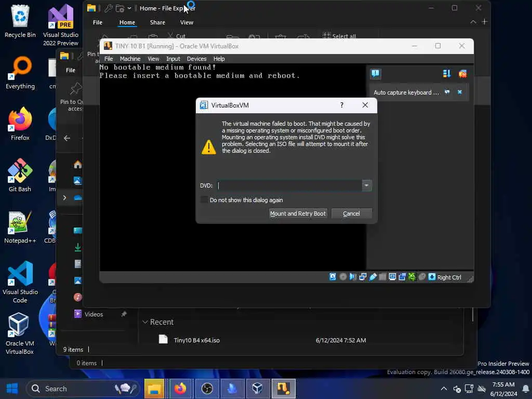532x399 pixels.
Task: Collapse the Recent section in File Explorer
Action: (x=145, y=322)
